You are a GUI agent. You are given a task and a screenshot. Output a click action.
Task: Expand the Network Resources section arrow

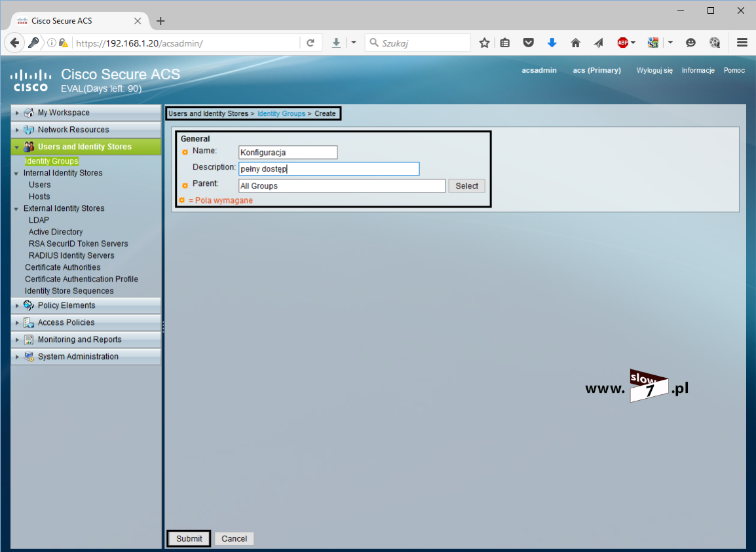[17, 130]
